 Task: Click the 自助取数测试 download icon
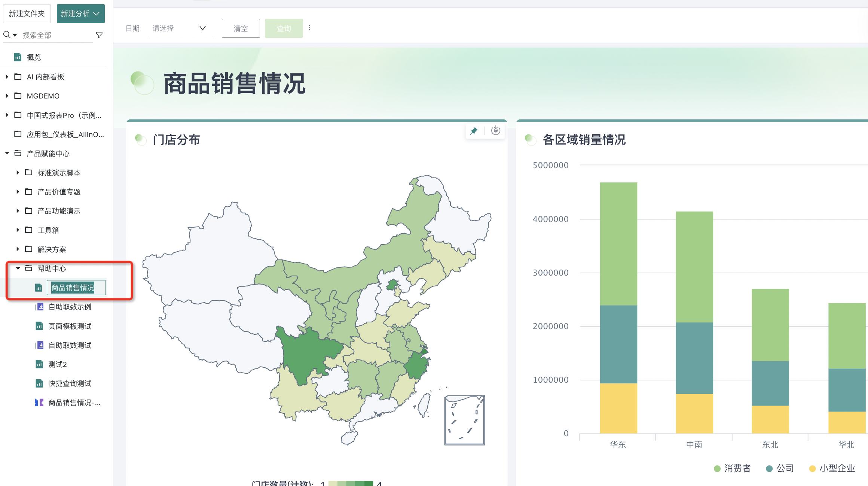pyautogui.click(x=40, y=345)
